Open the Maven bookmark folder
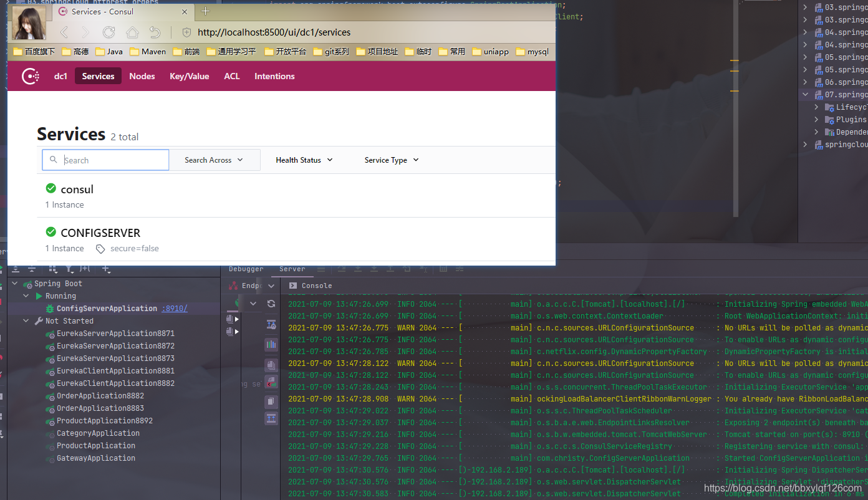Viewport: 868px width, 500px height. pos(148,52)
